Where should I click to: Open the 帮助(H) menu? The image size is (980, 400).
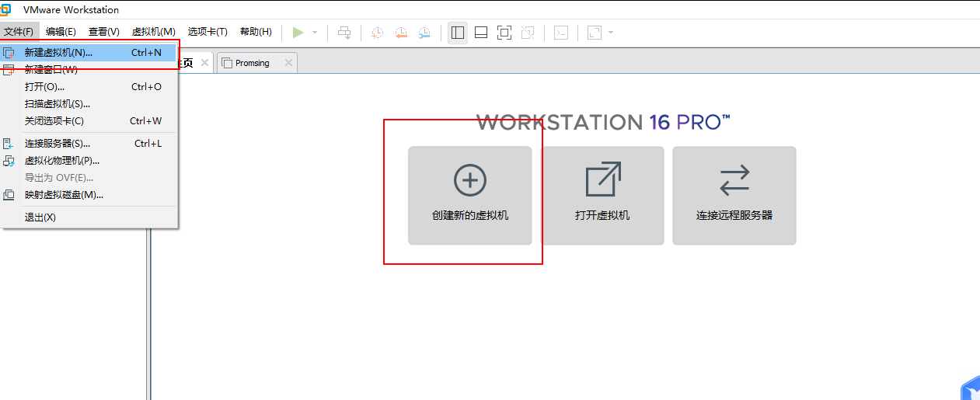256,32
